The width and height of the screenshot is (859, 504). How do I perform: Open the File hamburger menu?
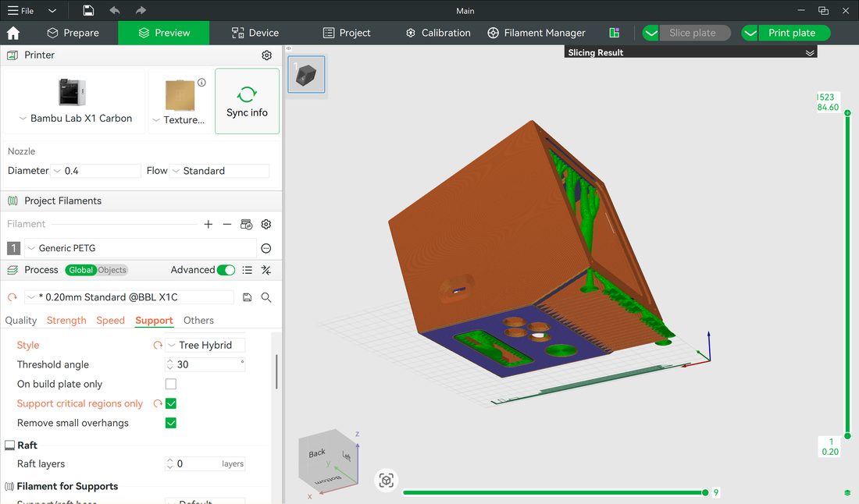20,10
